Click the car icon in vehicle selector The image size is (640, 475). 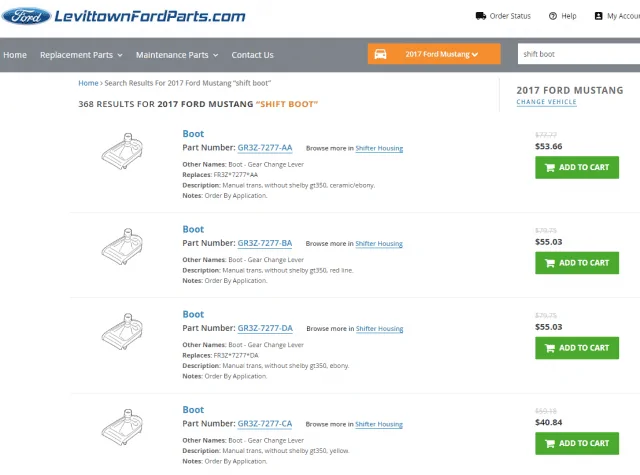click(380, 54)
